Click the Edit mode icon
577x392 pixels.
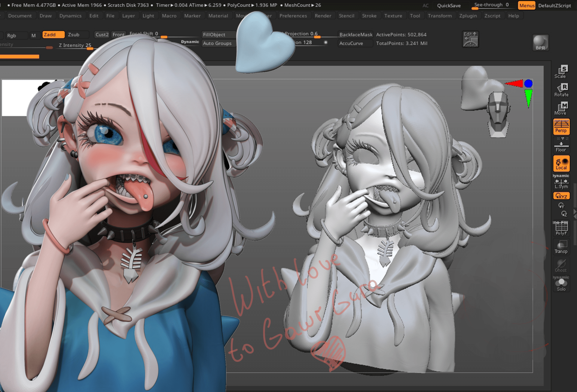[470, 39]
